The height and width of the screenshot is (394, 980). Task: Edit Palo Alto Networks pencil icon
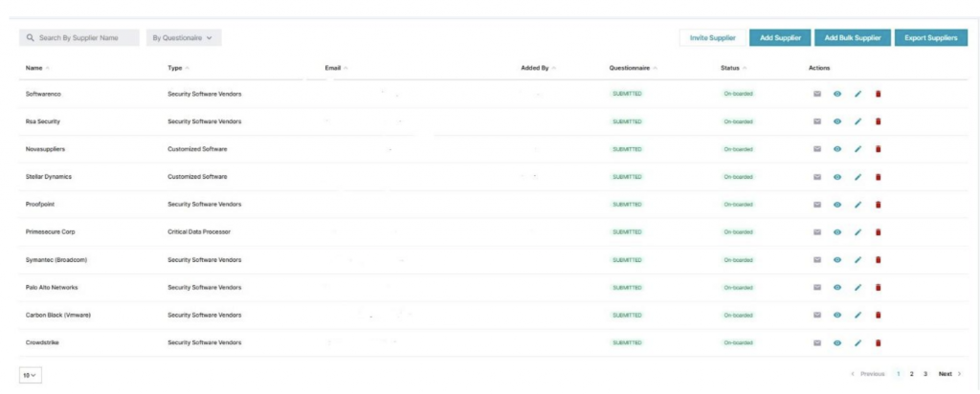tap(858, 287)
